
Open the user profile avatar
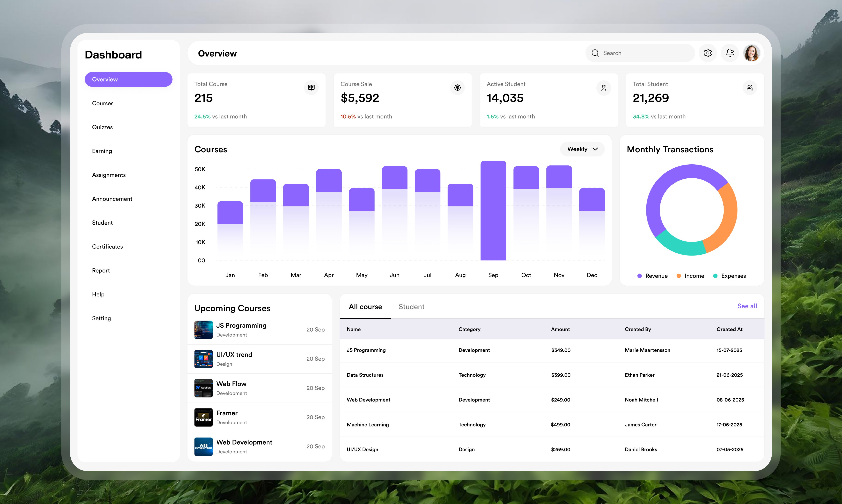pyautogui.click(x=752, y=53)
